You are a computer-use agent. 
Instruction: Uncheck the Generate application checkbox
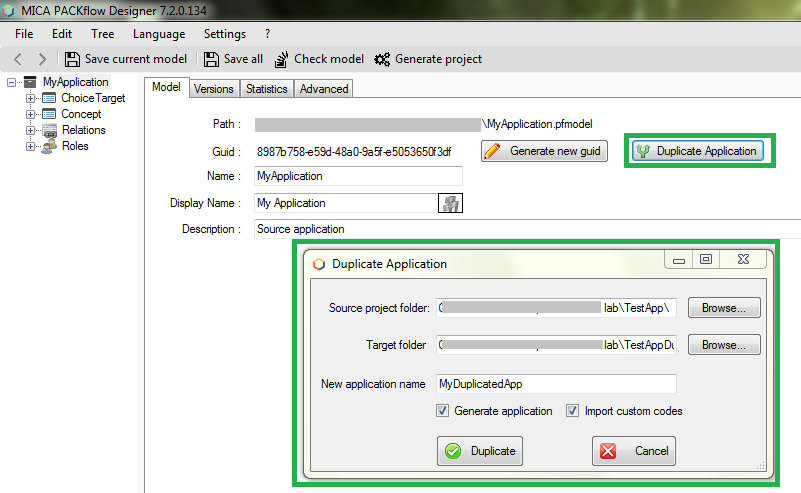443,411
